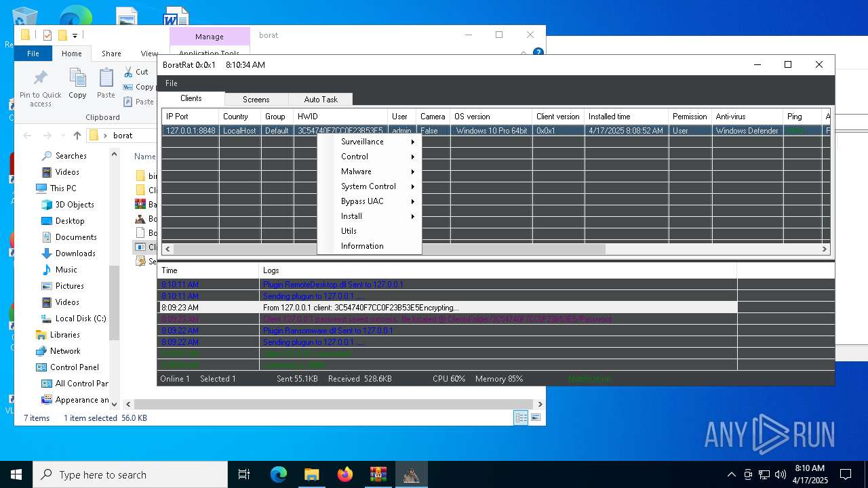This screenshot has width=868, height=488.
Task: Open Firefox from the taskbar
Action: (x=345, y=474)
